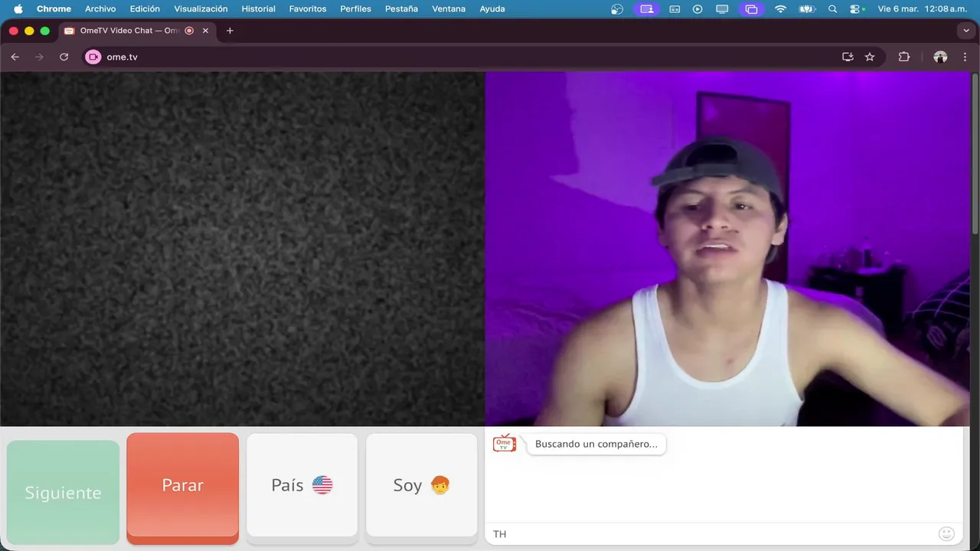Open macOS Control Center icon
The image size is (980, 551).
(856, 9)
